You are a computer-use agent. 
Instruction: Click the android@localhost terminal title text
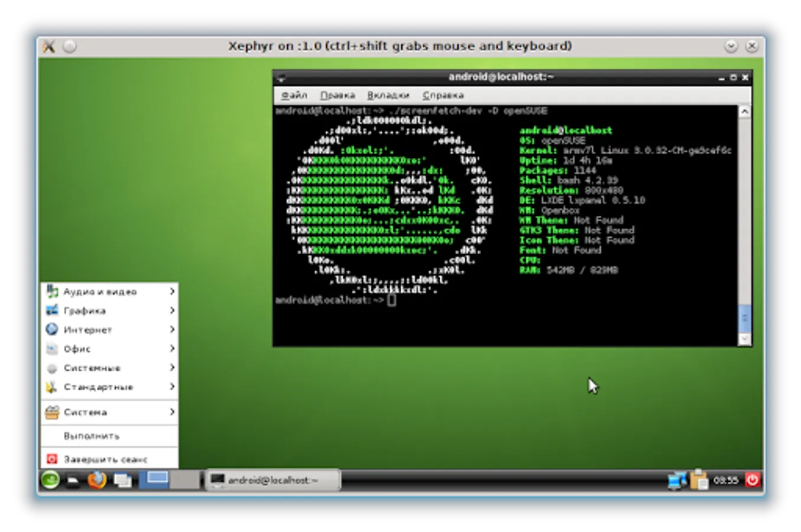pos(501,77)
